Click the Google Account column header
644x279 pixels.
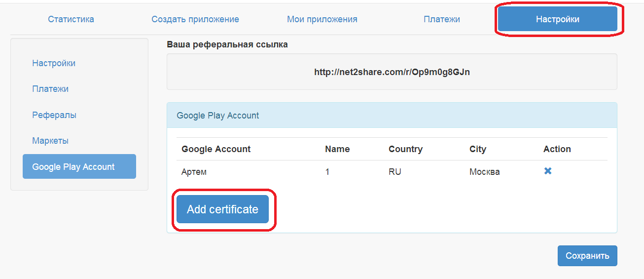(x=216, y=149)
